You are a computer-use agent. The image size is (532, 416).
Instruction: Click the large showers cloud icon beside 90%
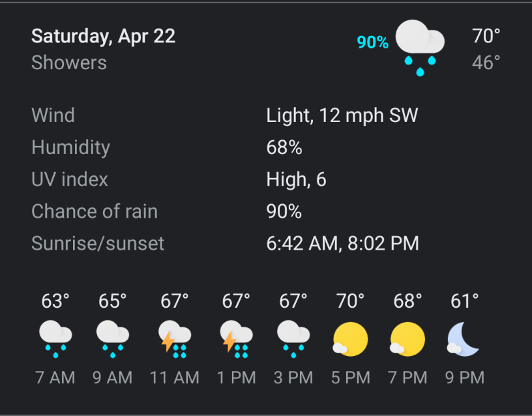point(420,48)
